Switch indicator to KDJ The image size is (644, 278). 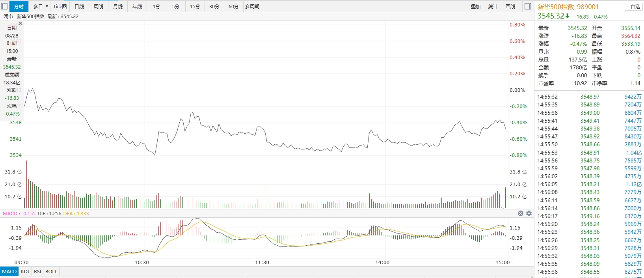point(25,271)
